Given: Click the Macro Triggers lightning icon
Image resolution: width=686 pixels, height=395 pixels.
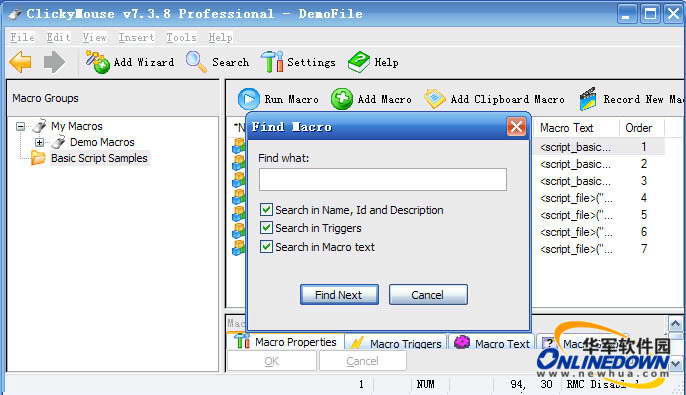Looking at the screenshot, I should [x=357, y=343].
